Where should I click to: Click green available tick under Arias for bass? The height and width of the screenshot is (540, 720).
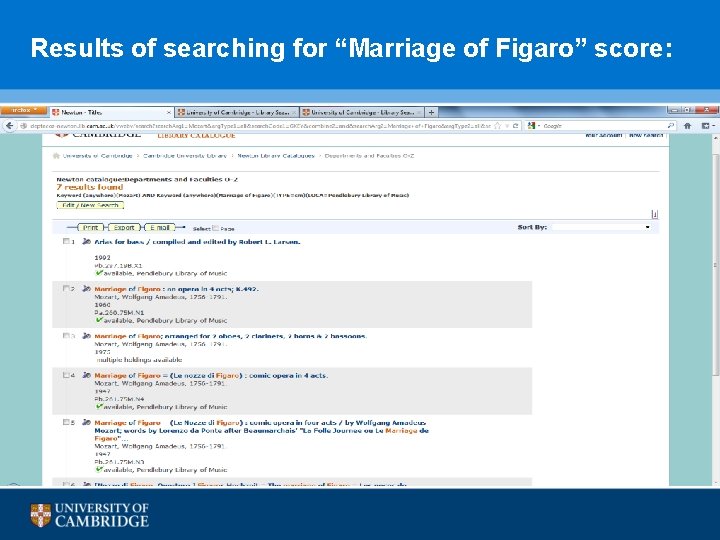point(99,273)
